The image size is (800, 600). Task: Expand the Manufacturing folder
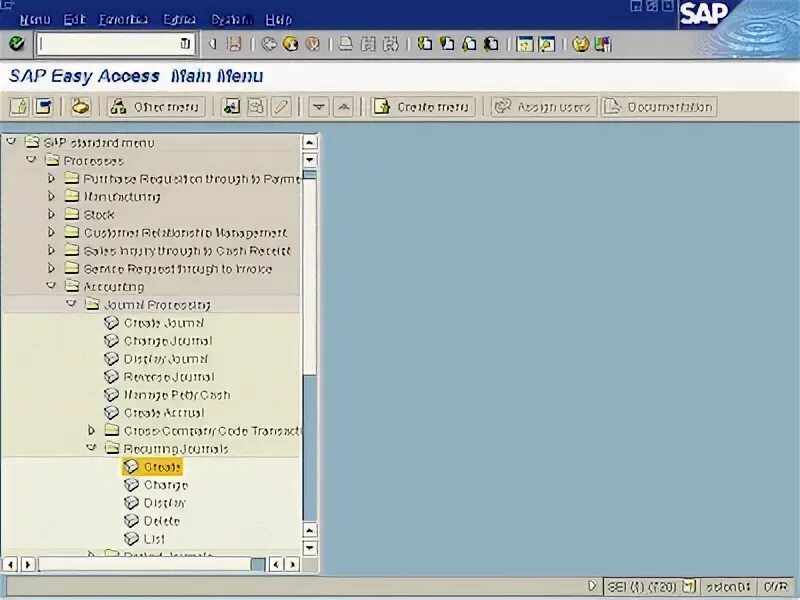tap(51, 196)
